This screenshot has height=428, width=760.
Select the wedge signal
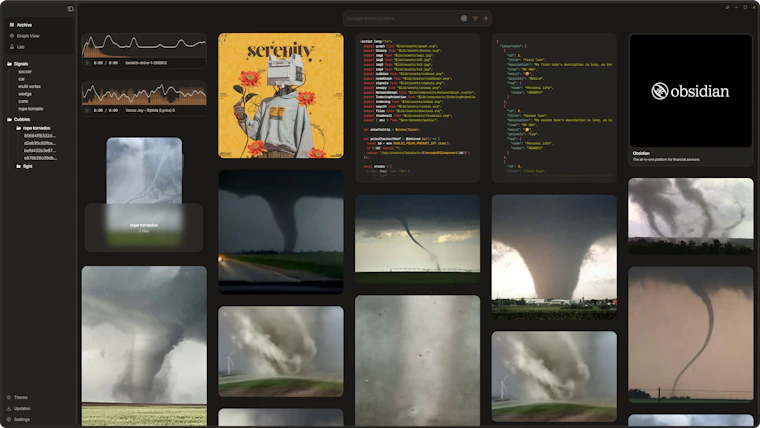(25, 94)
